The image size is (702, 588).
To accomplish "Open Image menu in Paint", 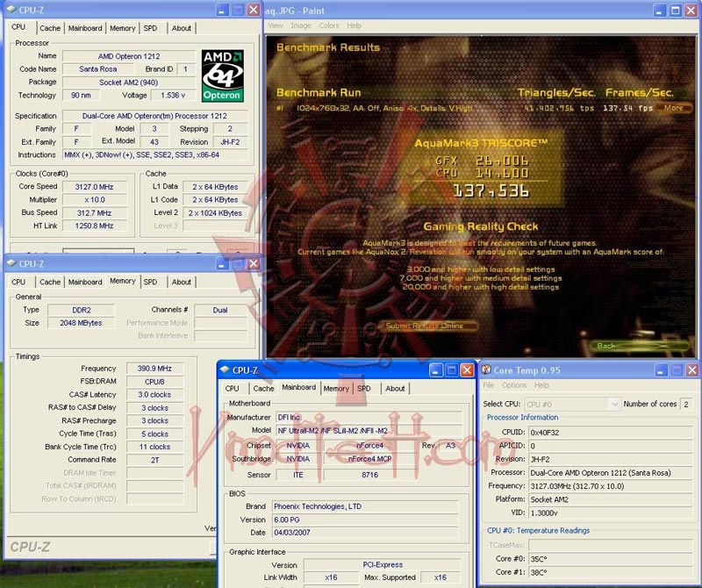I will (x=301, y=25).
